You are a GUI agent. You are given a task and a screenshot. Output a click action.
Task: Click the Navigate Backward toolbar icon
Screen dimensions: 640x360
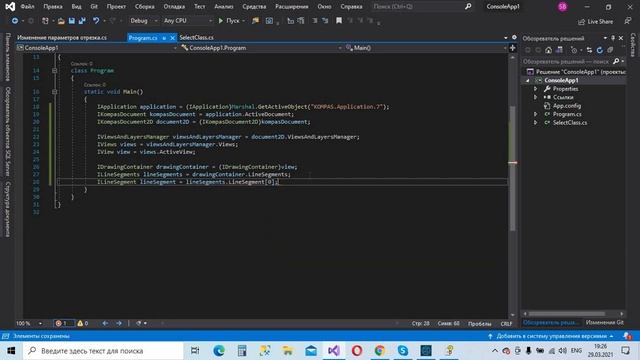(x=15, y=20)
